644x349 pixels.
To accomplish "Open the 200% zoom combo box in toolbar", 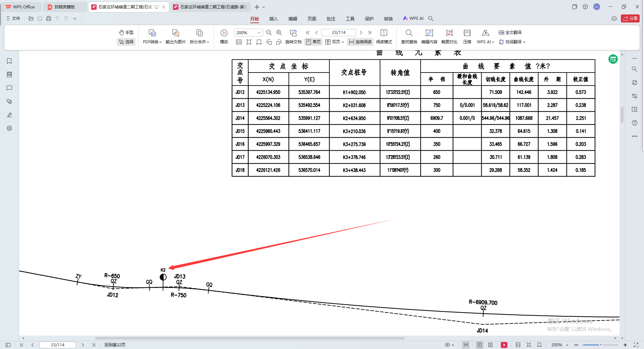I will [x=248, y=33].
